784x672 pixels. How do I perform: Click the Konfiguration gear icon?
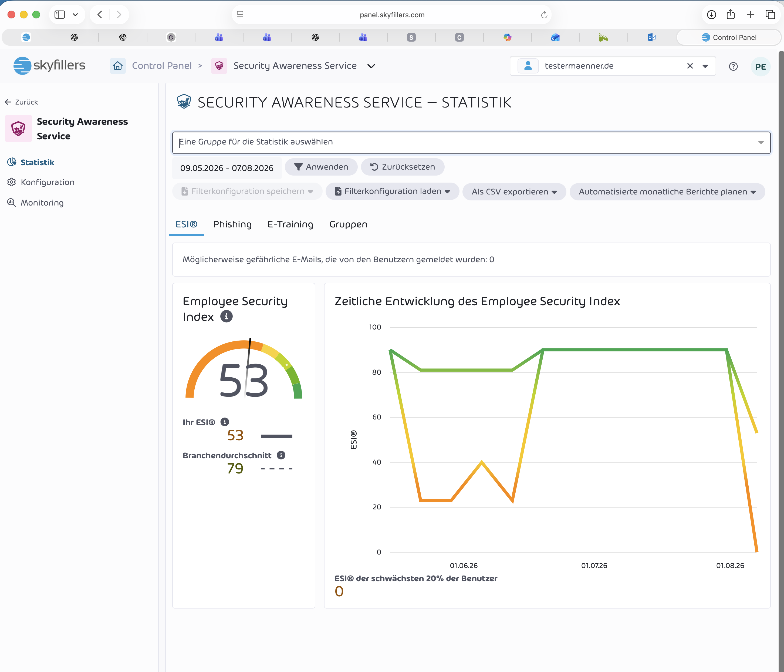(x=12, y=182)
